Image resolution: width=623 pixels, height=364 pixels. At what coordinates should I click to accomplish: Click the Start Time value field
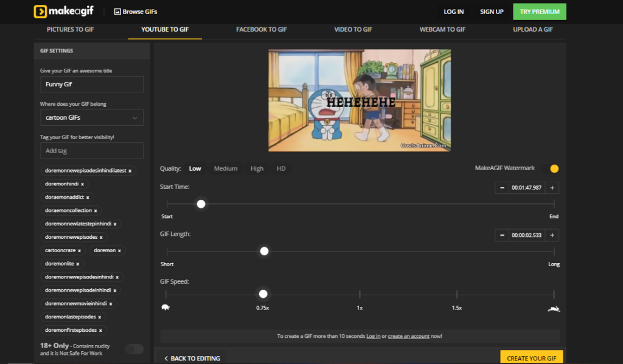[x=527, y=188]
